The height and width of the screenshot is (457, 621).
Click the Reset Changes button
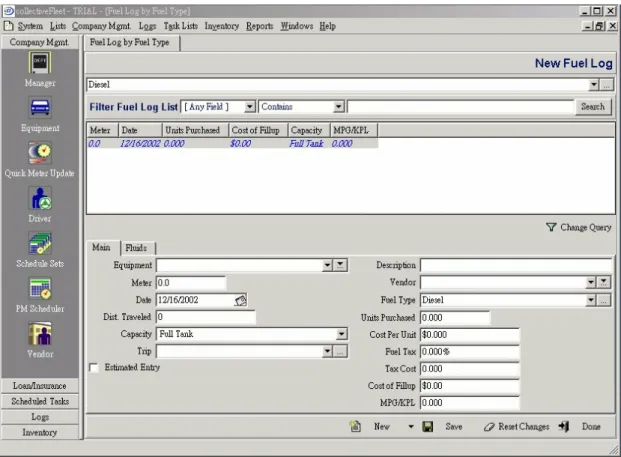tap(516, 427)
